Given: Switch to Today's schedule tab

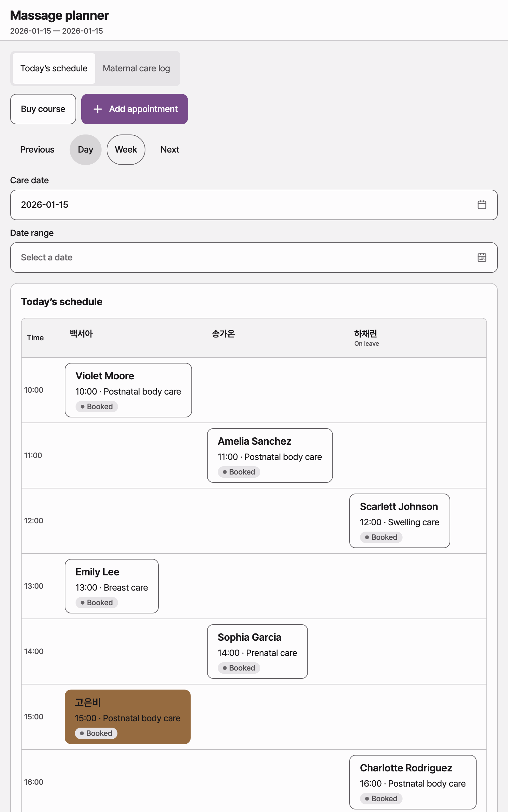Looking at the screenshot, I should point(54,69).
